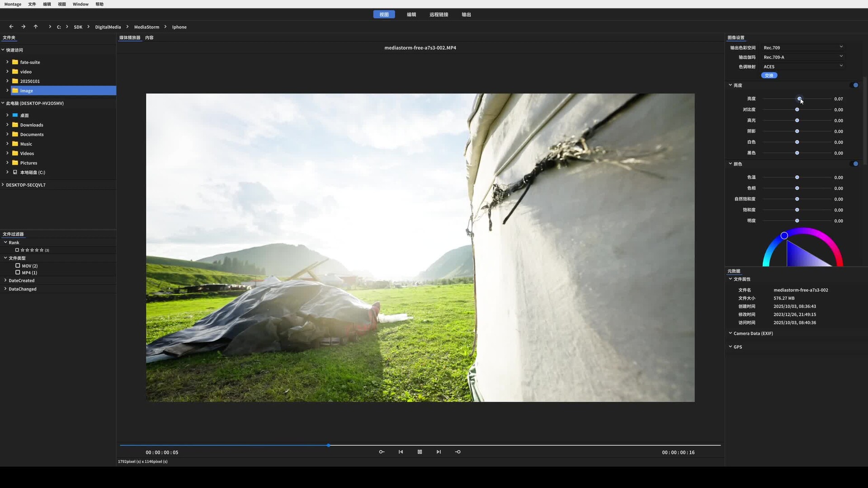Expand the Camera Data (EXIF) section
The width and height of the screenshot is (868, 488).
click(x=753, y=333)
